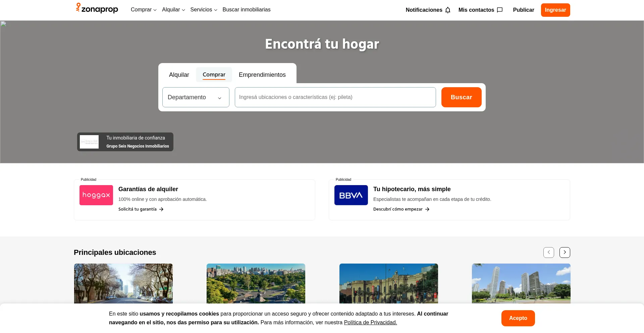Show previous locations with the left arrow
Screen dimensions: 644x333
click(x=549, y=253)
